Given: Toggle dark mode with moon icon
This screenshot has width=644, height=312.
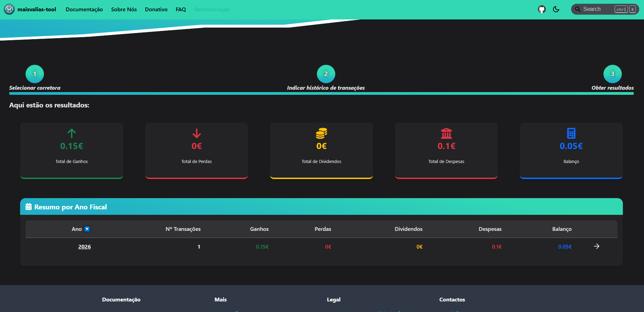Looking at the screenshot, I should (556, 9).
